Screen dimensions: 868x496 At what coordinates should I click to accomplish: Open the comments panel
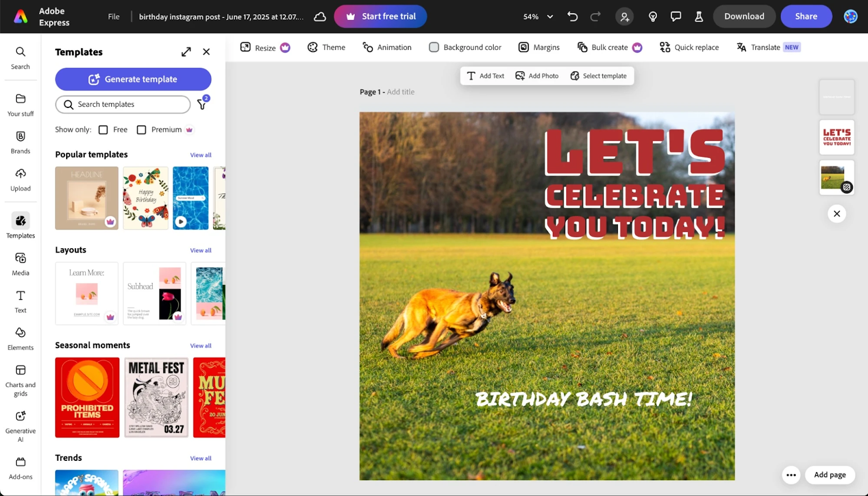pos(675,16)
